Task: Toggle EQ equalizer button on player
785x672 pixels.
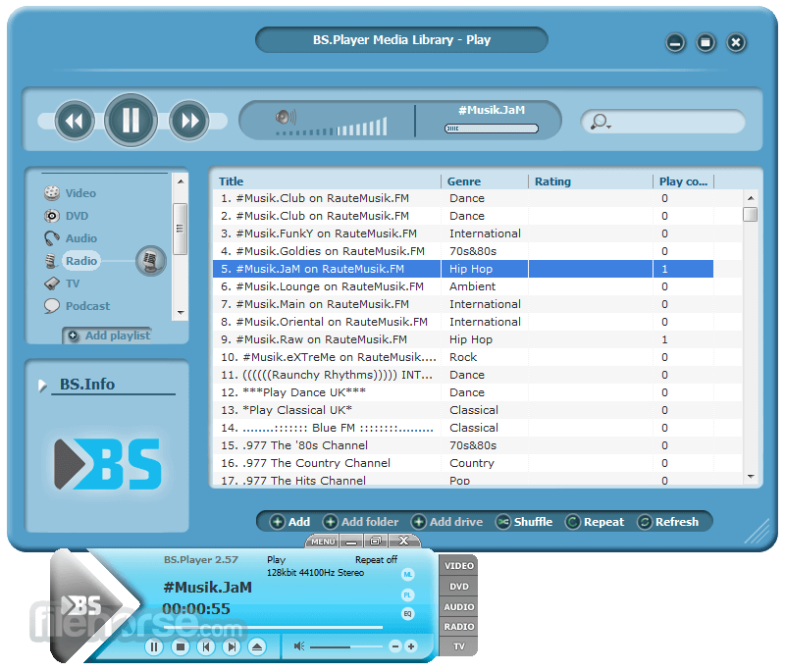Action: 408,613
